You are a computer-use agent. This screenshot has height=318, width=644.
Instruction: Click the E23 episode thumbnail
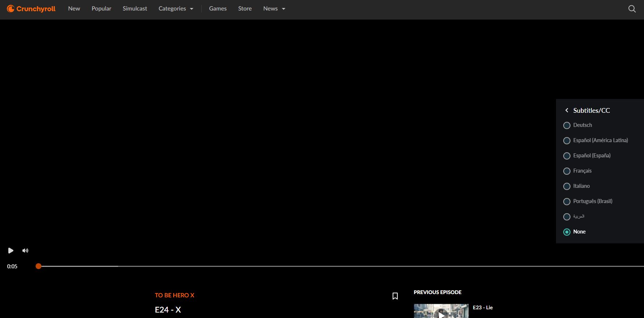(441, 311)
